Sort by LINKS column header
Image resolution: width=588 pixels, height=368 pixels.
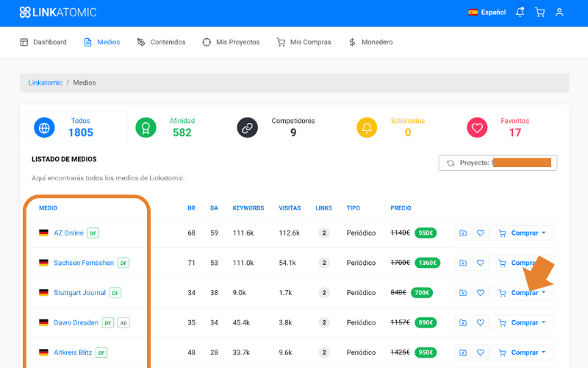point(323,208)
